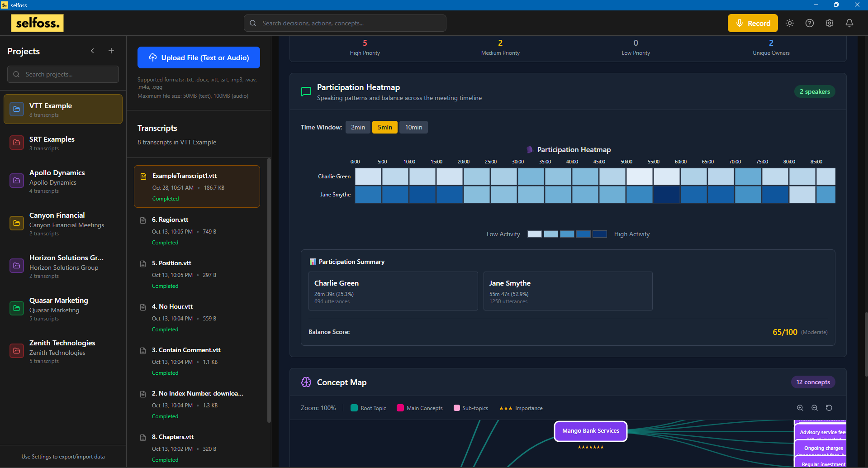
Task: Click the file icon beside 5. Position.vtt
Action: coord(143,264)
